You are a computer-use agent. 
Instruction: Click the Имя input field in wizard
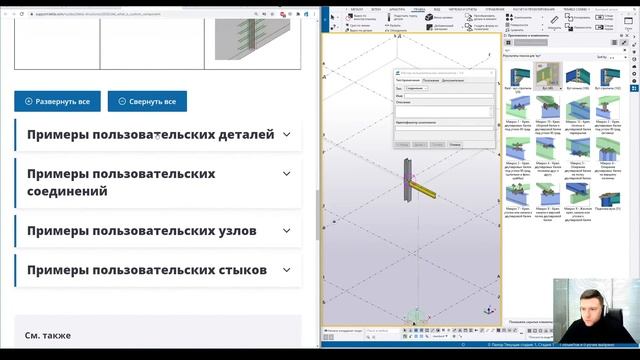449,96
